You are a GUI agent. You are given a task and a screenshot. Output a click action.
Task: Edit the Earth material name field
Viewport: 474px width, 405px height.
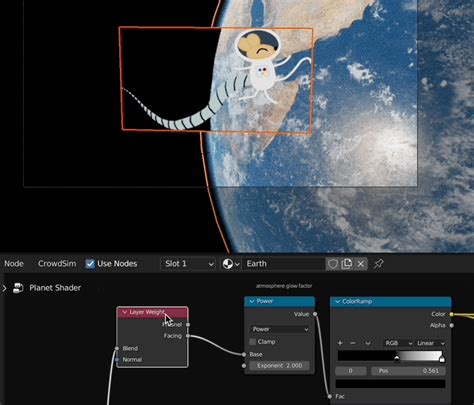click(283, 264)
